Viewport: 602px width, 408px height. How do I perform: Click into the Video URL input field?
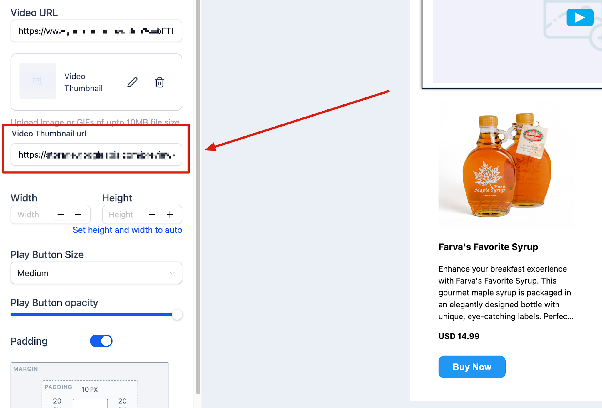tap(96, 31)
